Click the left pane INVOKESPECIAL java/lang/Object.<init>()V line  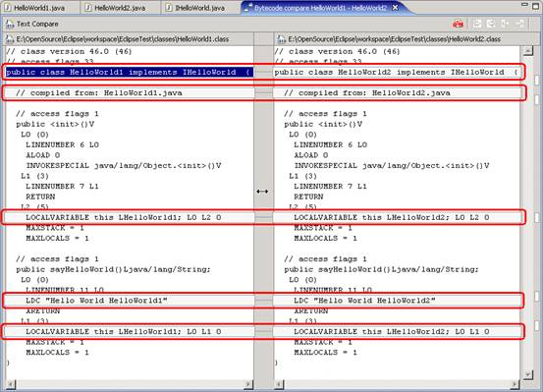click(124, 166)
